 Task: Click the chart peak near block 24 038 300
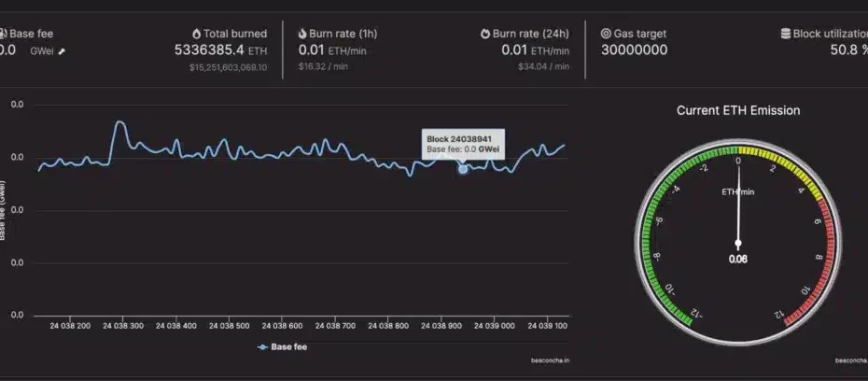tap(119, 122)
